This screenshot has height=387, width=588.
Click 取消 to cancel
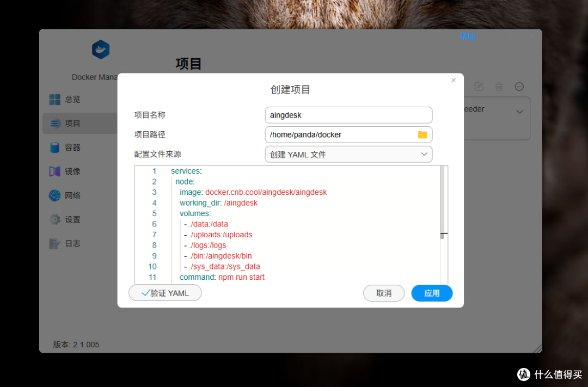[x=384, y=293]
